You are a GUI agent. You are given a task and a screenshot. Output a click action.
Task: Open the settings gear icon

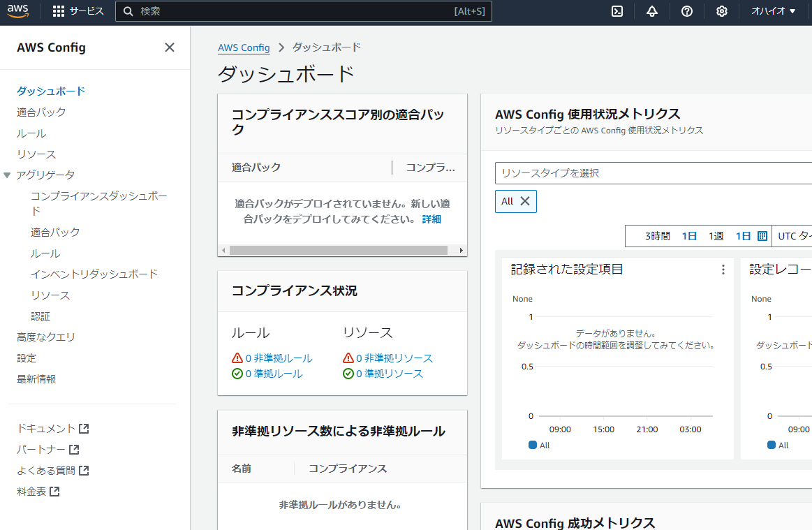click(721, 11)
